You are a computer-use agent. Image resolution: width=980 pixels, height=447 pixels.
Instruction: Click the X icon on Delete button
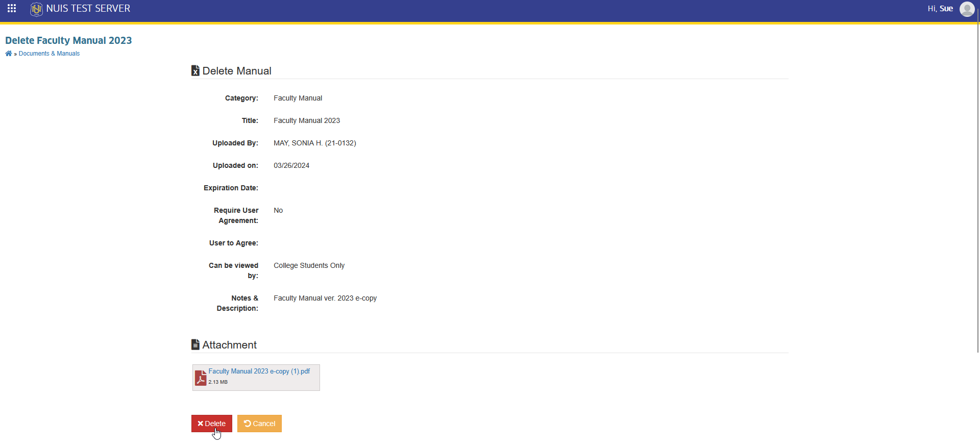tap(201, 424)
